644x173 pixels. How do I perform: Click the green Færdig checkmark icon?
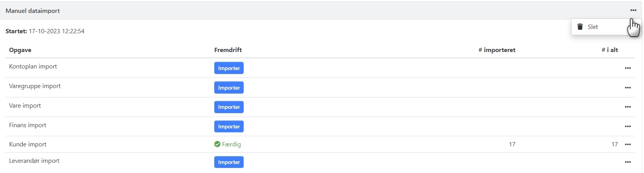(x=217, y=144)
